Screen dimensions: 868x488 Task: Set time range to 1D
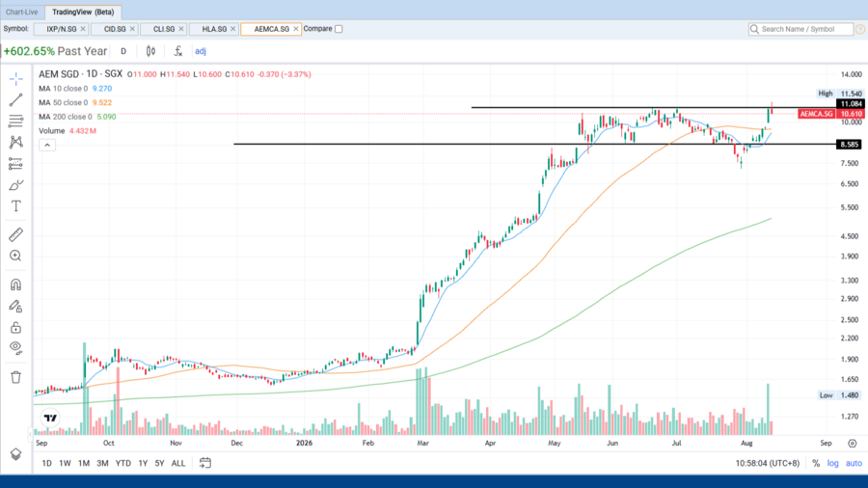(x=47, y=463)
